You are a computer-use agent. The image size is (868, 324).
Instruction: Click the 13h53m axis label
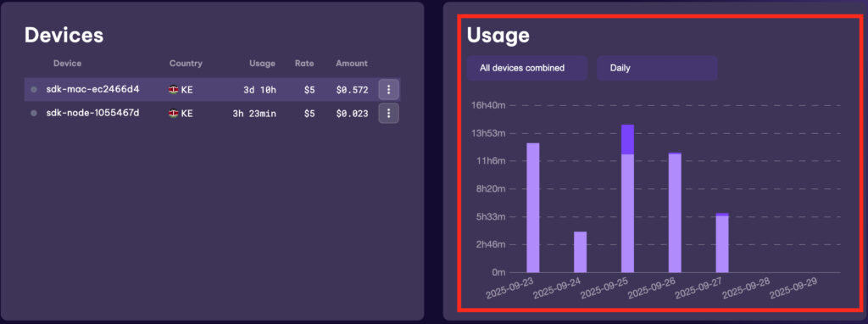point(489,133)
